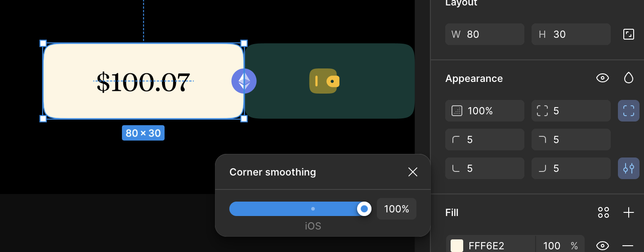Hide the FFF6E2 fill using eye icon

point(603,246)
